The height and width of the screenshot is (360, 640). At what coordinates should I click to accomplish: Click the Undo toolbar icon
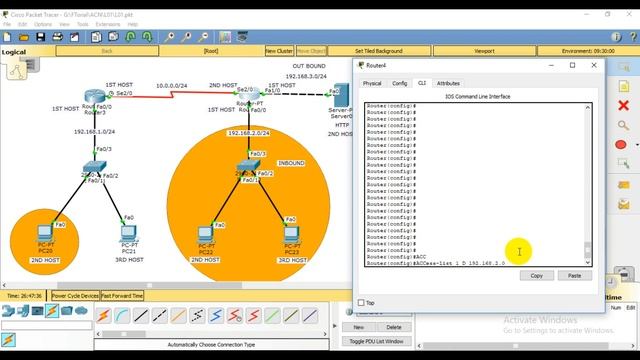130,37
